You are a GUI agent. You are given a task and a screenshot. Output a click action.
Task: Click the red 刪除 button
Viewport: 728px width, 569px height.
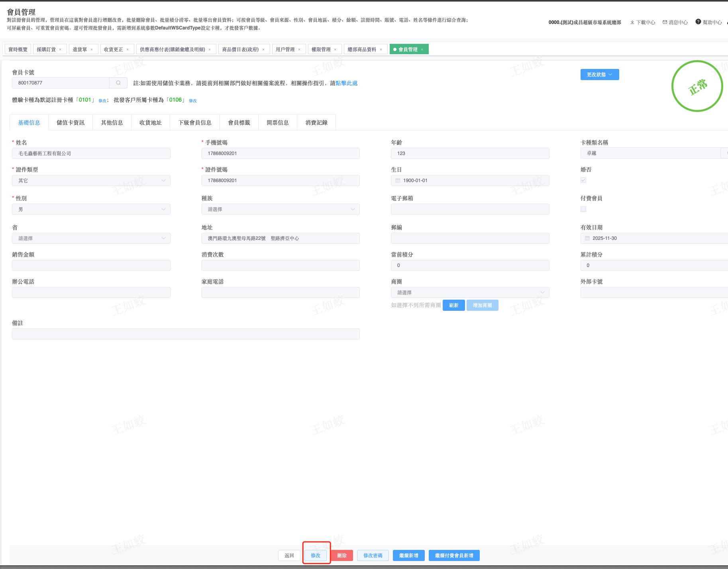click(x=342, y=555)
